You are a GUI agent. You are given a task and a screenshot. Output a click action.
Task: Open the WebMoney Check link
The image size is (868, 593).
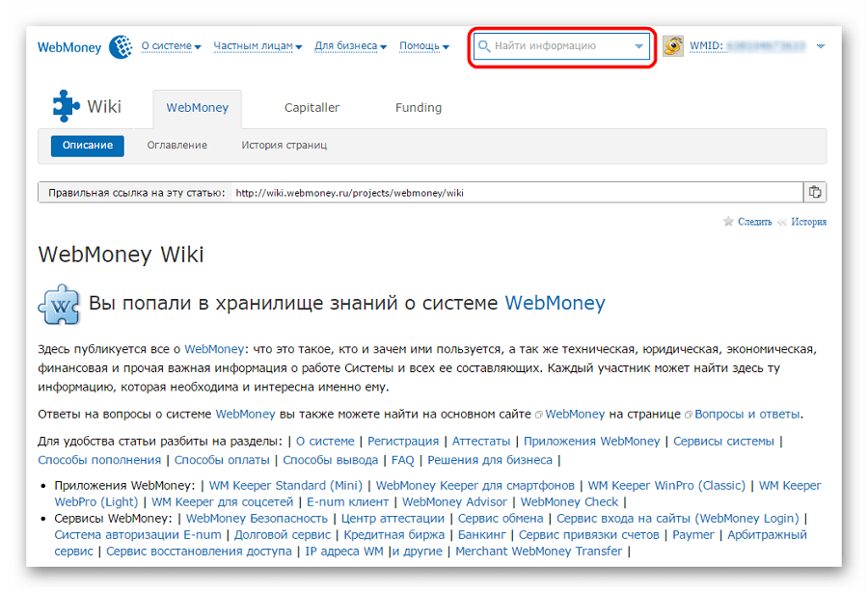(569, 502)
